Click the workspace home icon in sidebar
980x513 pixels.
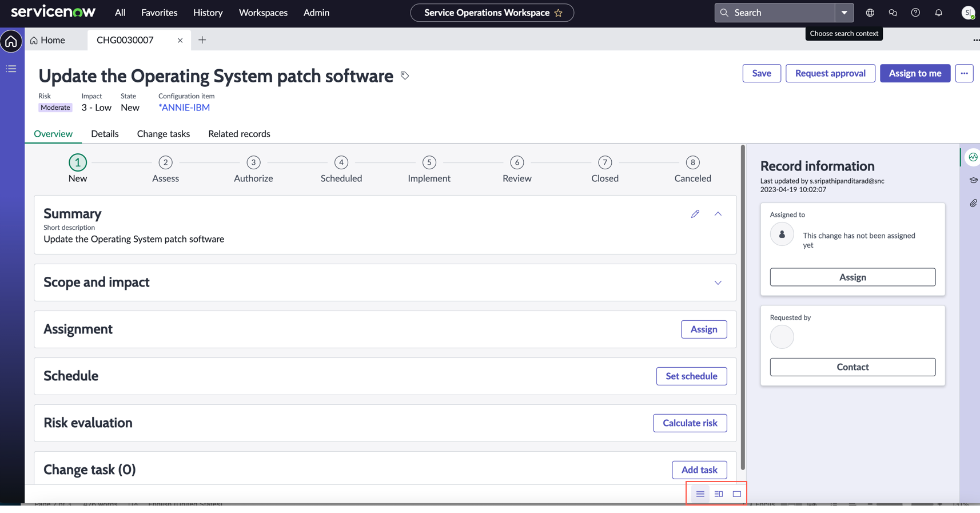point(11,42)
